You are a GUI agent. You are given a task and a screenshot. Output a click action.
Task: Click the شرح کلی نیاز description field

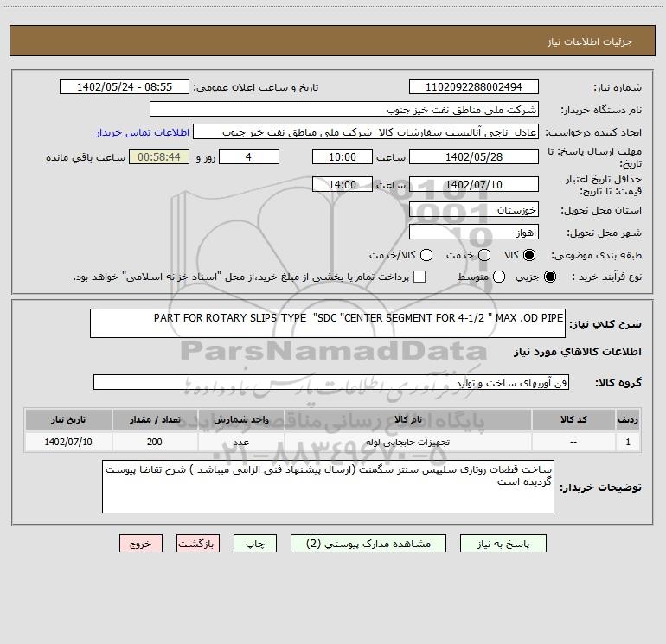pyautogui.click(x=327, y=323)
